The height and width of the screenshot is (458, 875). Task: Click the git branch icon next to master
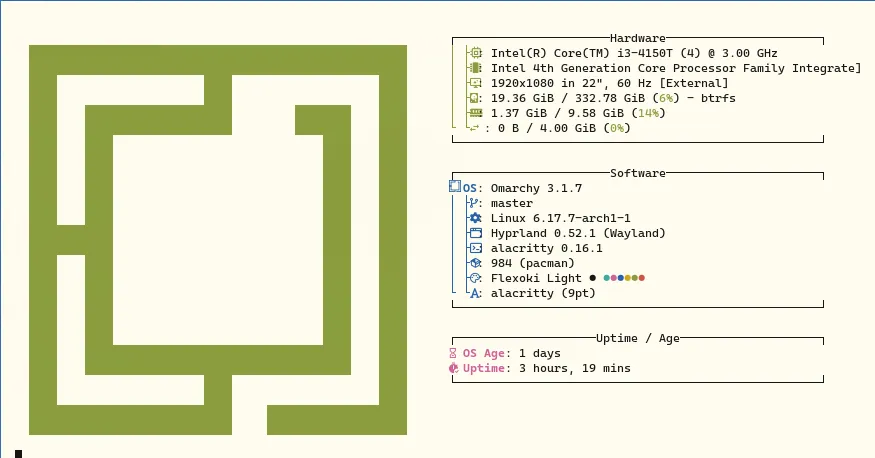pyautogui.click(x=475, y=203)
